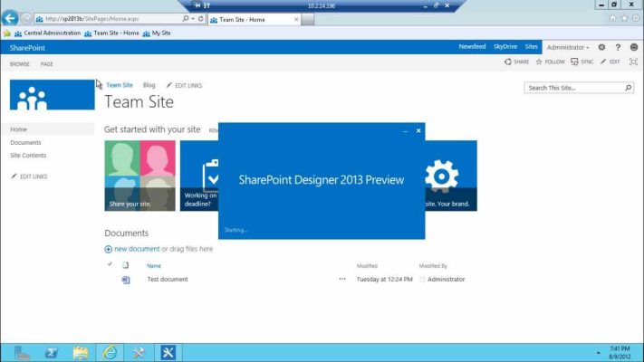Switch to Internet Explorer in the taskbar
Viewport: 644px width, 362px height.
coord(110,353)
